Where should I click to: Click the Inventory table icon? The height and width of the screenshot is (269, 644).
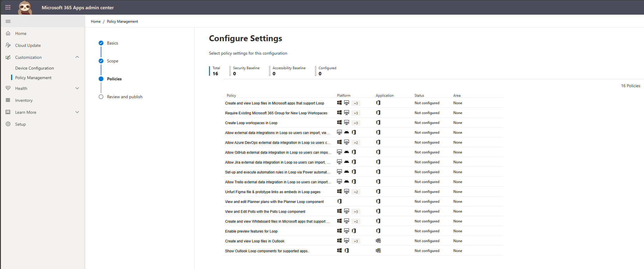tap(8, 100)
